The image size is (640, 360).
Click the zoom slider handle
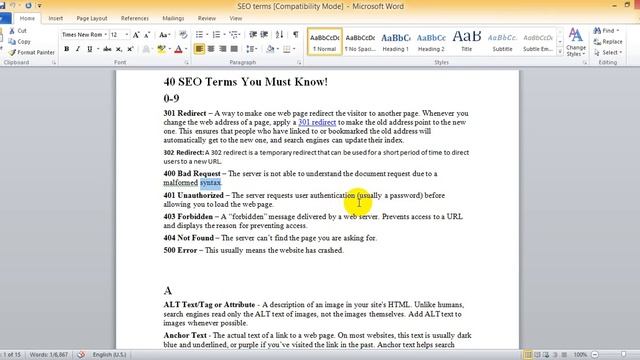pos(623,355)
